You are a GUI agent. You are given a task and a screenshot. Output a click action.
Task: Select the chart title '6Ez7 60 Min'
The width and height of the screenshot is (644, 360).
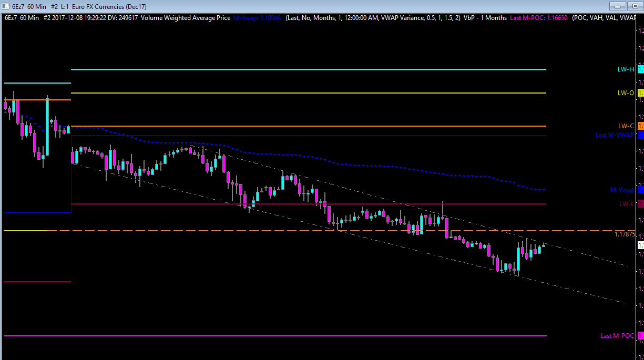pos(29,6)
